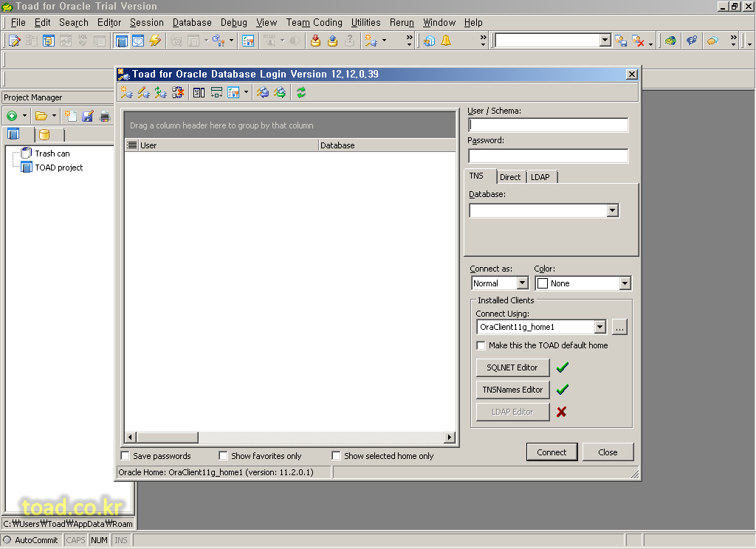Viewport: 756px width, 549px height.
Task: Enable the Save passwords checkbox
Action: pyautogui.click(x=126, y=455)
